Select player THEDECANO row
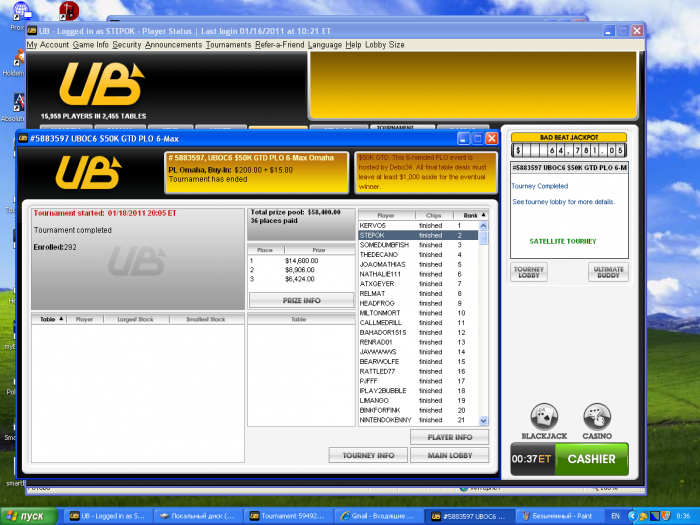The height and width of the screenshot is (525, 700). tap(418, 254)
